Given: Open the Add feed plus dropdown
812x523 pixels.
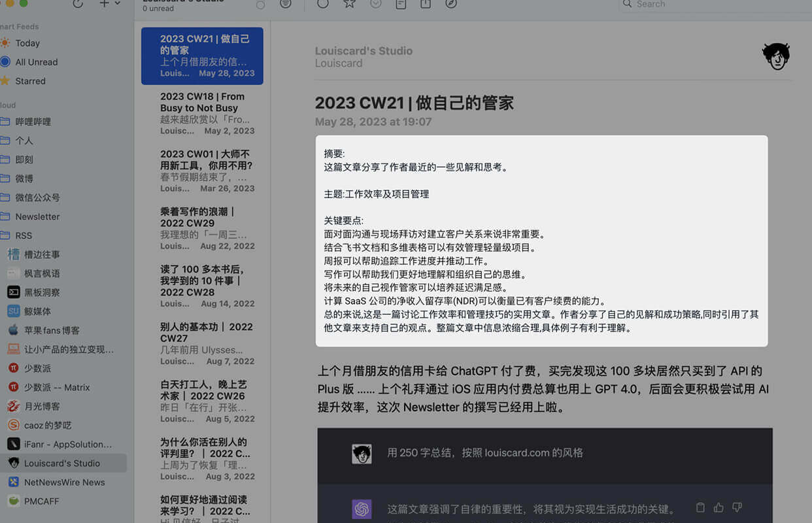Looking at the screenshot, I should [x=109, y=4].
